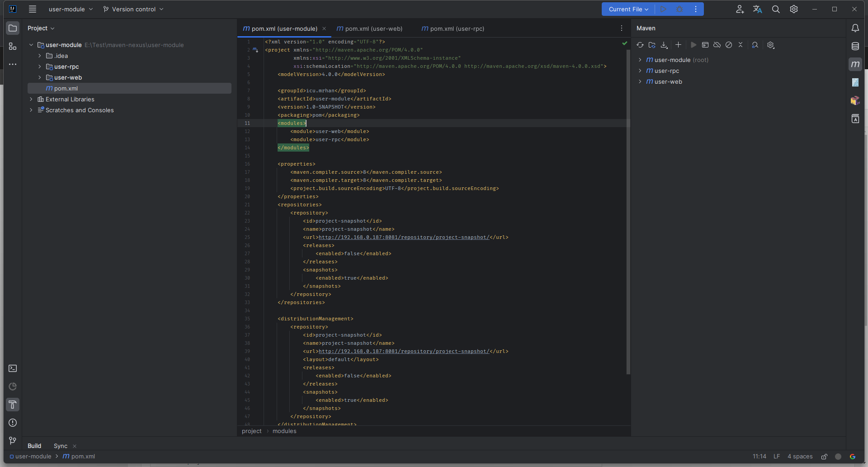Toggle Skip Tests mode in Maven
The width and height of the screenshot is (868, 467).
point(729,45)
